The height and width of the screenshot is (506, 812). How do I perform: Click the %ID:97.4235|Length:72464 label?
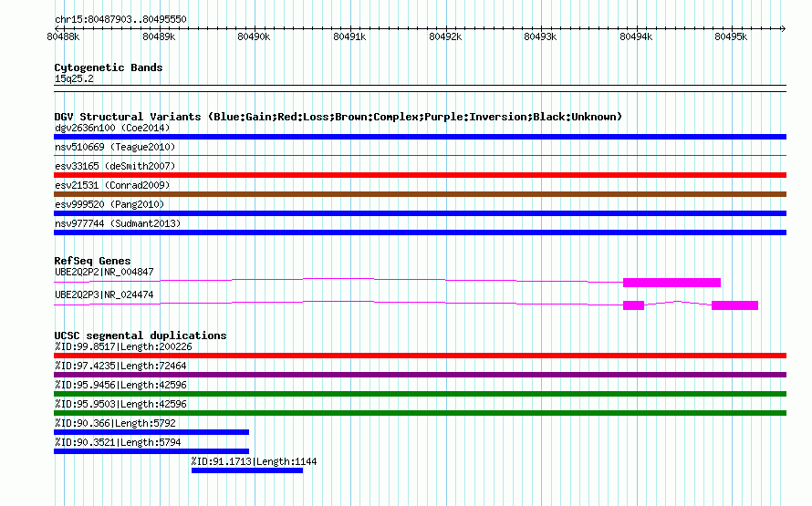(x=120, y=366)
